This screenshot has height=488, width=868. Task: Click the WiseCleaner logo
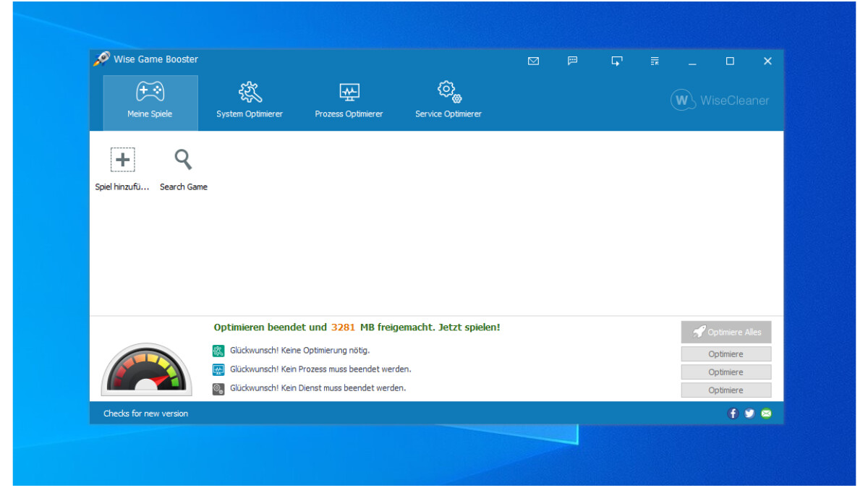[x=720, y=100]
